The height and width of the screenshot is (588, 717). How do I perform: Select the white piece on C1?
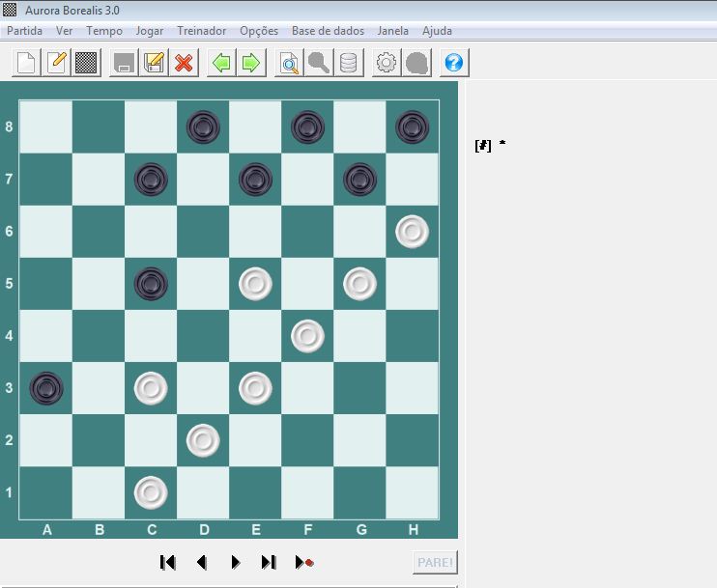click(151, 492)
